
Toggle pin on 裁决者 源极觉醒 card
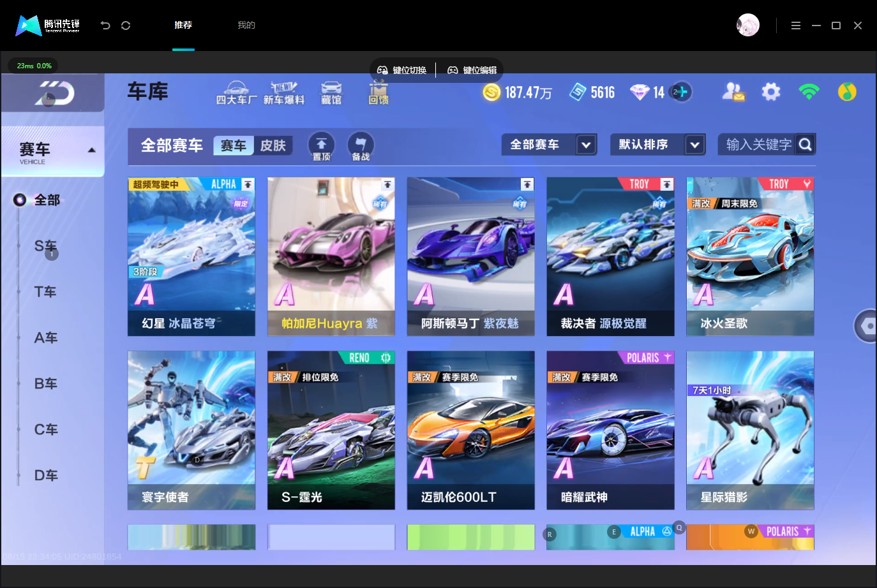pyautogui.click(x=667, y=184)
